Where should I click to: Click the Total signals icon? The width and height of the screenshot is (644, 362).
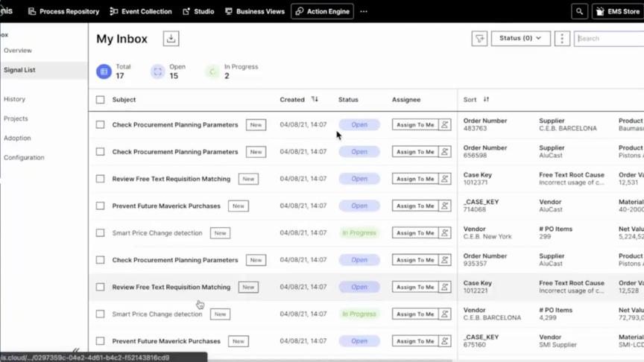point(104,72)
